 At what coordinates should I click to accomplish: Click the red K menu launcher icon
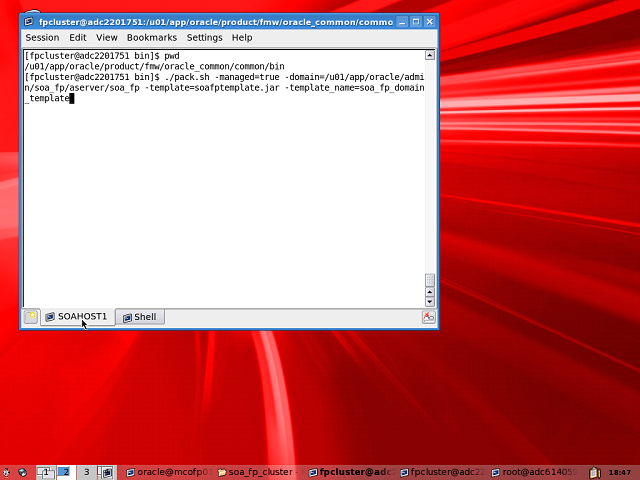coord(6,471)
